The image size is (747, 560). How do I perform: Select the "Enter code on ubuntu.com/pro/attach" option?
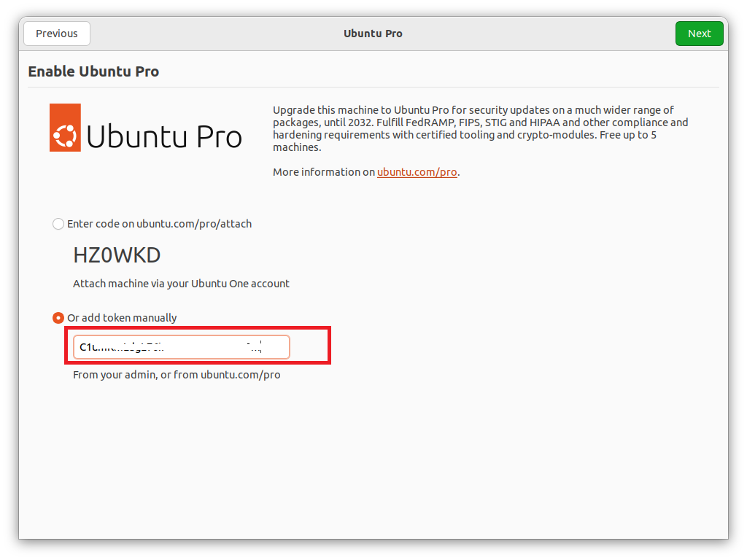pyautogui.click(x=58, y=224)
